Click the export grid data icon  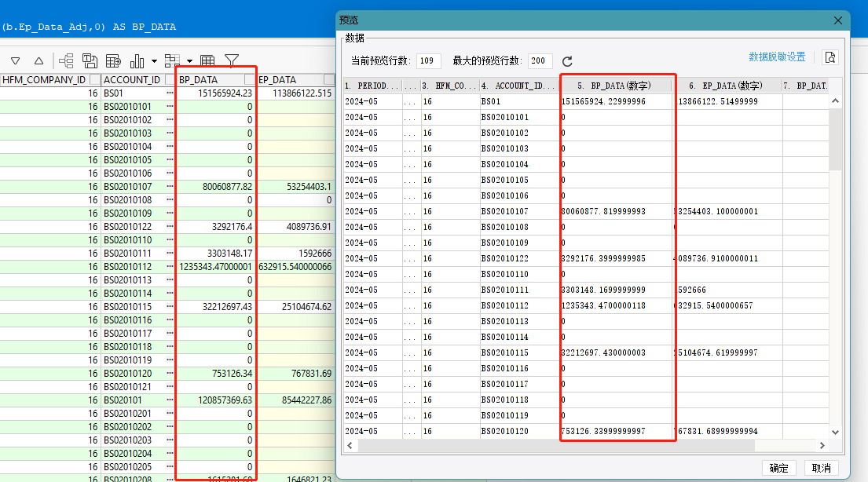point(113,60)
